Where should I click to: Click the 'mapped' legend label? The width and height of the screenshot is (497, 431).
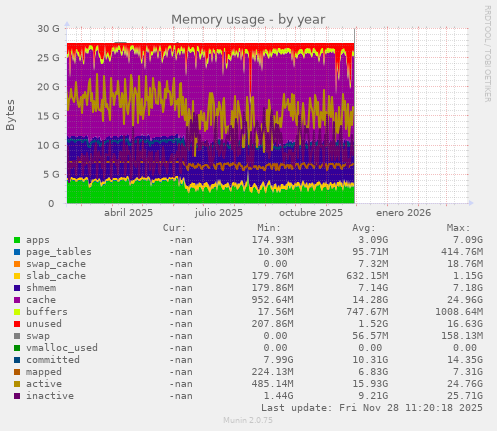click(44, 372)
